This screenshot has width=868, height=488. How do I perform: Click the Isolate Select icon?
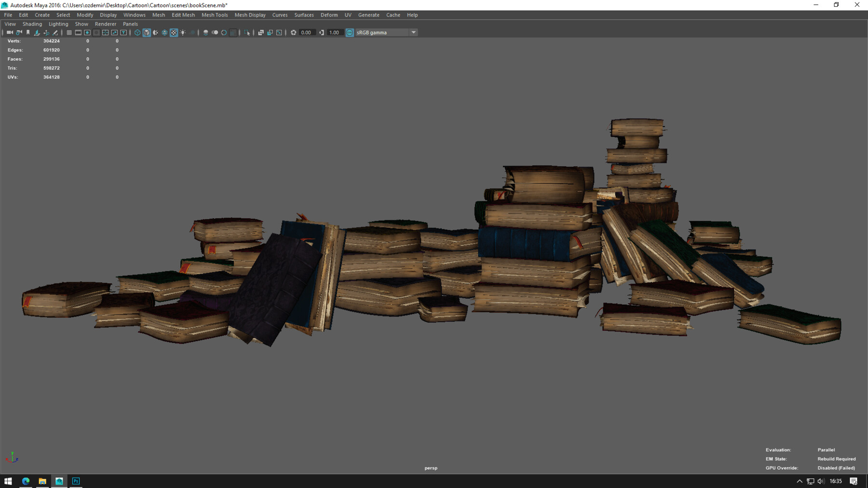(247, 33)
